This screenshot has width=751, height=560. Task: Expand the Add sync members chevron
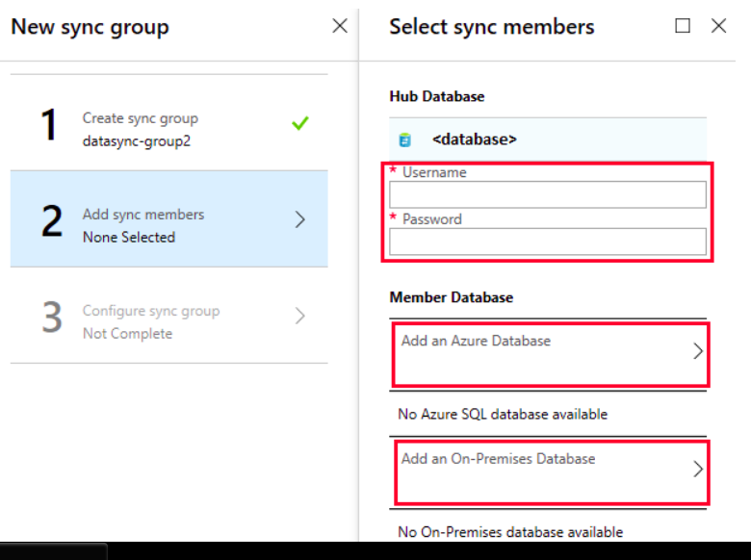pyautogui.click(x=299, y=219)
